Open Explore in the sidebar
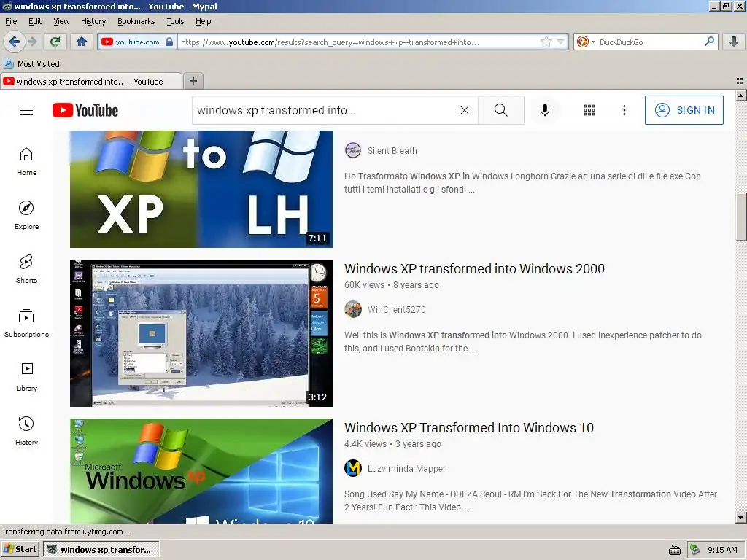This screenshot has width=747, height=560. click(x=26, y=216)
